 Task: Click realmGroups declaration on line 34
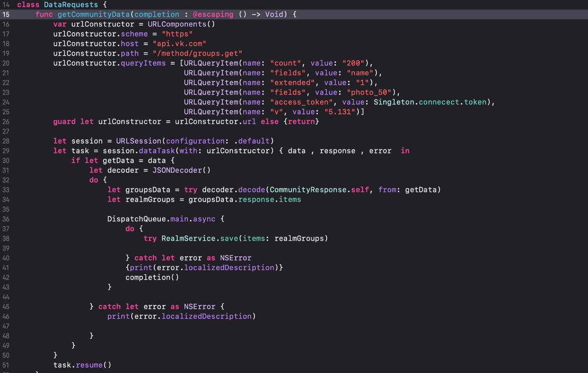tap(150, 199)
